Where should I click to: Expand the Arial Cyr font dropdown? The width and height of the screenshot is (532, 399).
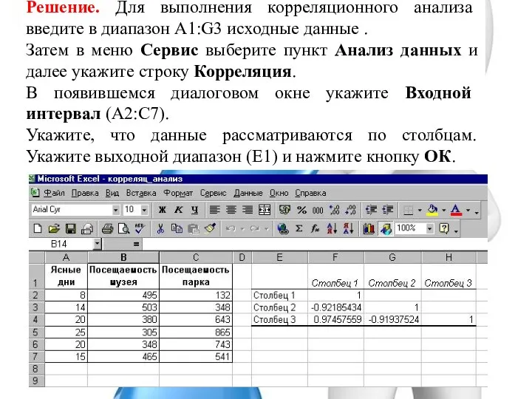[116, 210]
